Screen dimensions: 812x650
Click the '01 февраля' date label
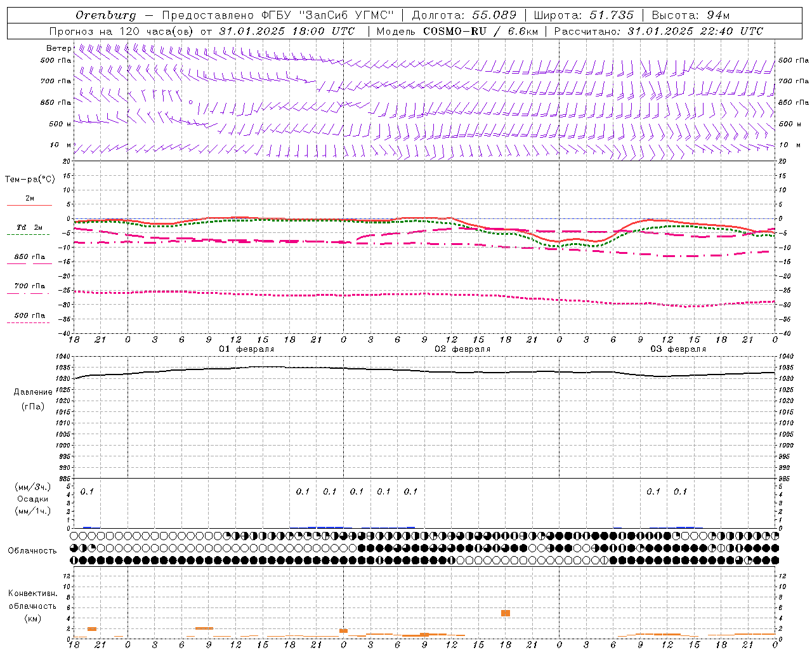[x=246, y=349]
